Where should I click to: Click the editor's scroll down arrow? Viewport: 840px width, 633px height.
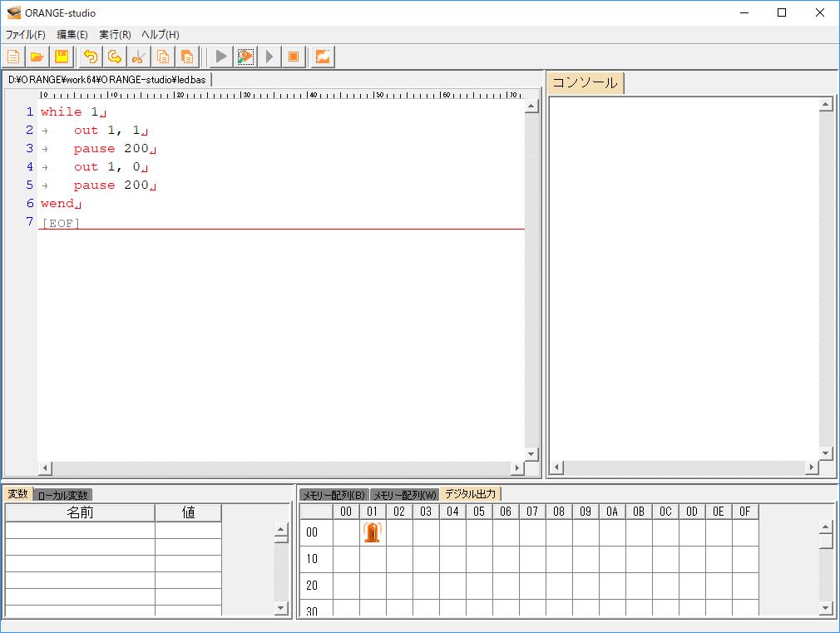coord(531,454)
